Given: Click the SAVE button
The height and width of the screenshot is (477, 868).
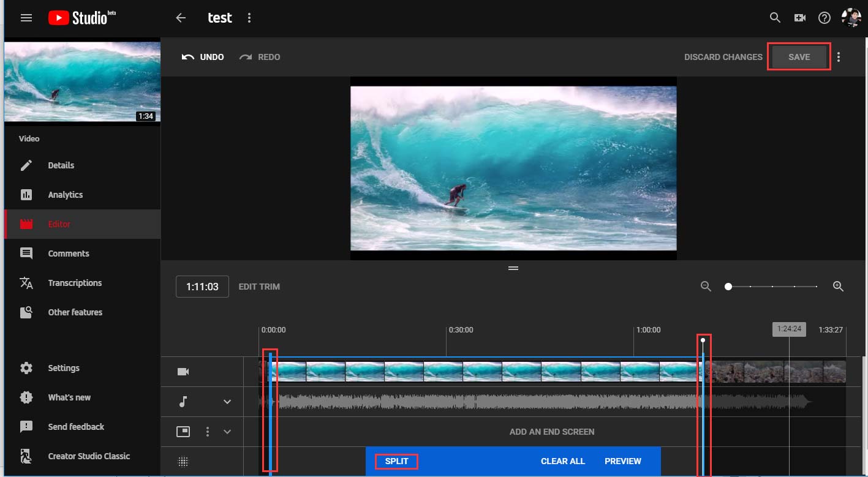Looking at the screenshot, I should [798, 56].
